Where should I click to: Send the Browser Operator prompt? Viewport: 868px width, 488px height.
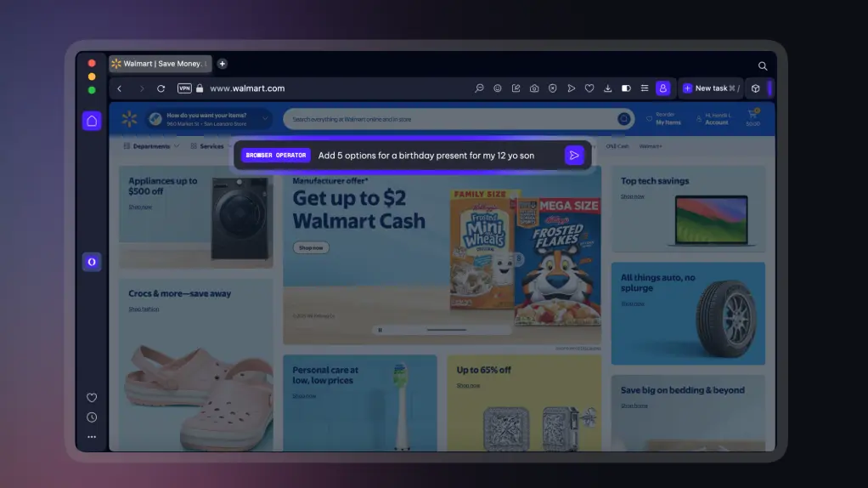click(x=574, y=156)
